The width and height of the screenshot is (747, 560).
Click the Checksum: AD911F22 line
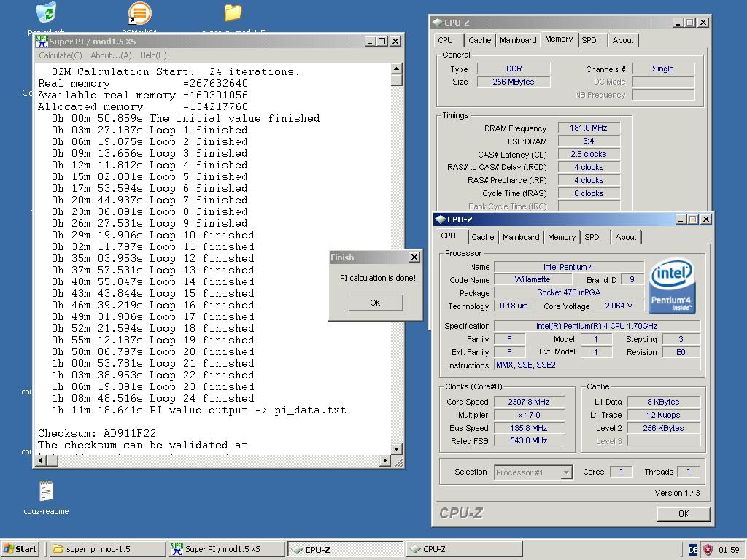click(97, 433)
